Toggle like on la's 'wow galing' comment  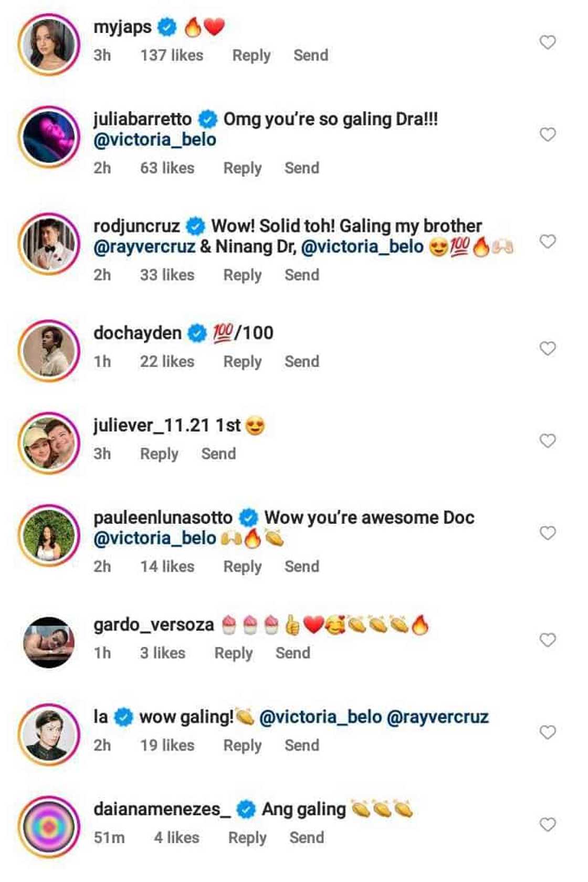(x=548, y=732)
